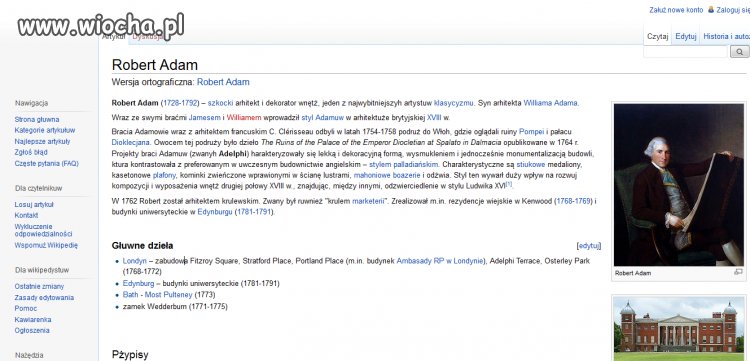Click the user icon beside Zaloguj się
This screenshot has height=361, width=750.
point(711,10)
